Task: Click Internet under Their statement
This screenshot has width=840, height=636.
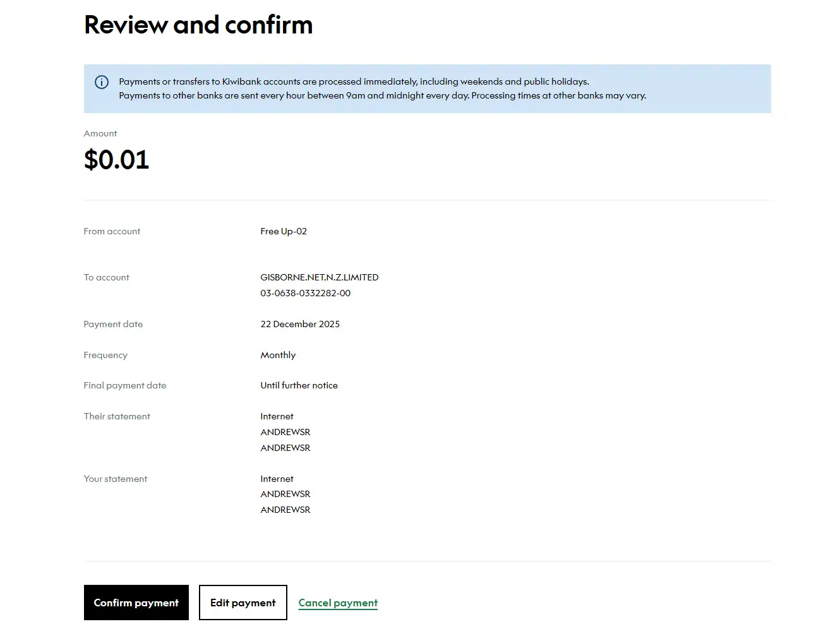Action: coord(277,416)
